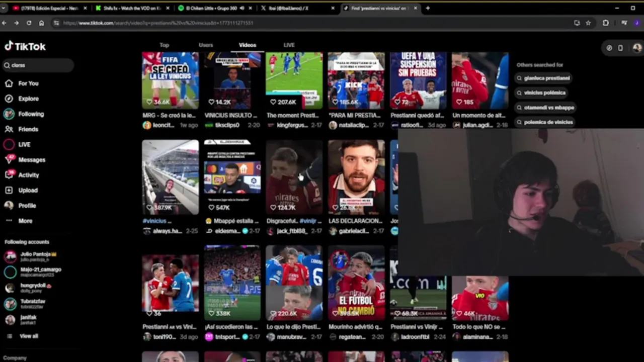
Task: Click the browser home icon
Action: (41, 23)
